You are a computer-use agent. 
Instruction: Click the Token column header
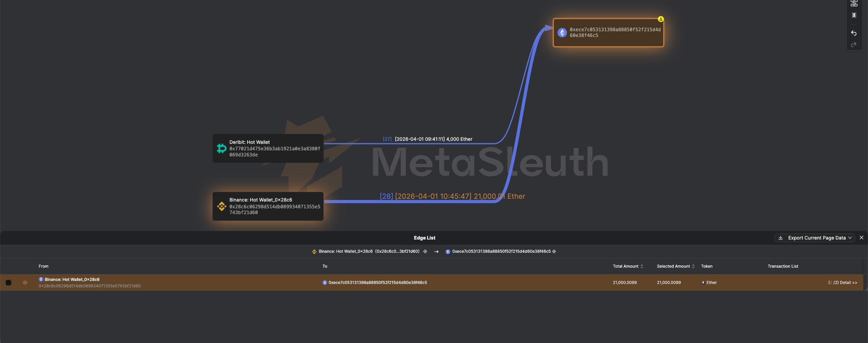tap(707, 266)
